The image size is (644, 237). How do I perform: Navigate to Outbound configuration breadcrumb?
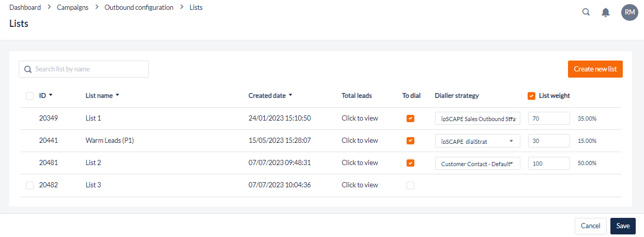[x=139, y=8]
